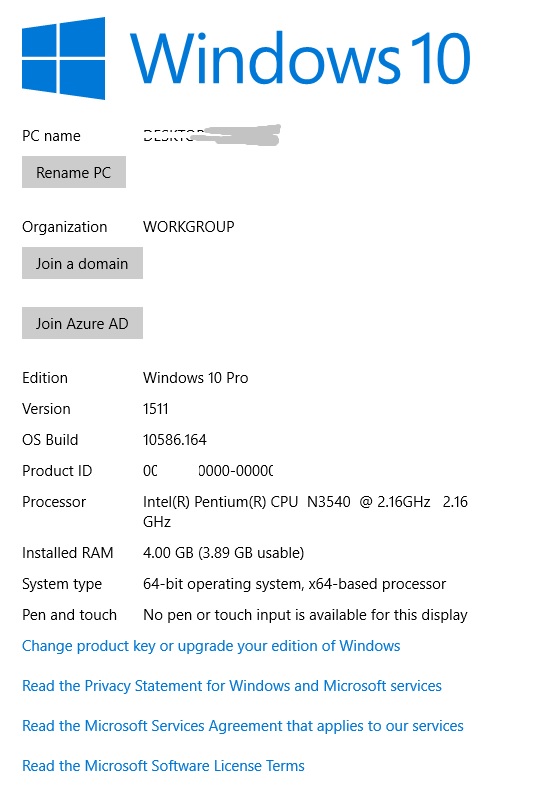Open Change product key or upgrade edition link
Screen dimensions: 548x792
point(211,646)
